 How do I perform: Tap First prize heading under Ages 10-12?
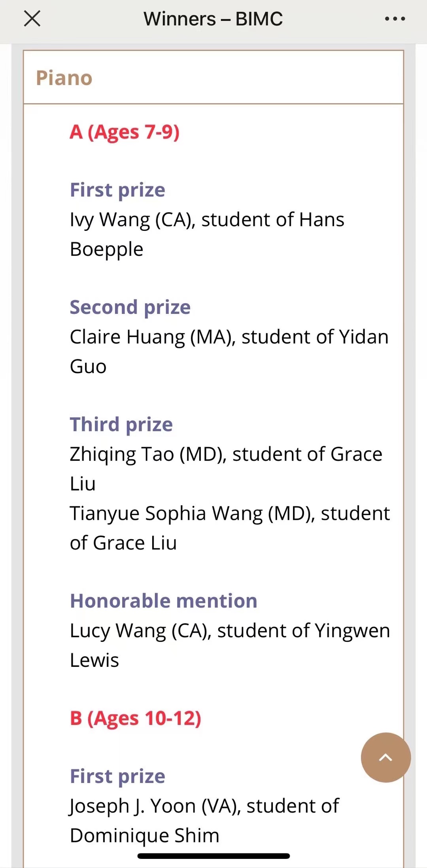(x=117, y=776)
